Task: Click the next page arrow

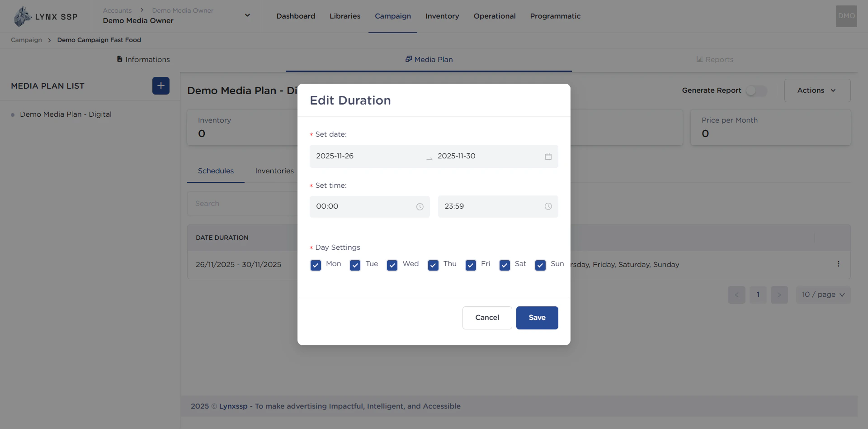Action: (x=779, y=295)
